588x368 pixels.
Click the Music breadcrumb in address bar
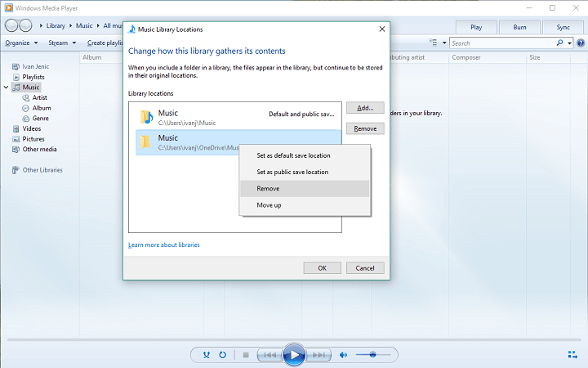(x=84, y=25)
